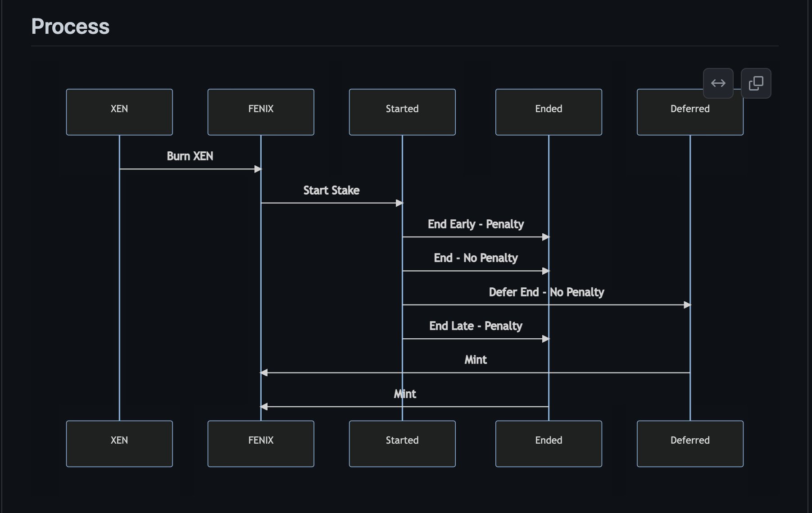Click the Started participant header
812x513 pixels.
coord(402,111)
